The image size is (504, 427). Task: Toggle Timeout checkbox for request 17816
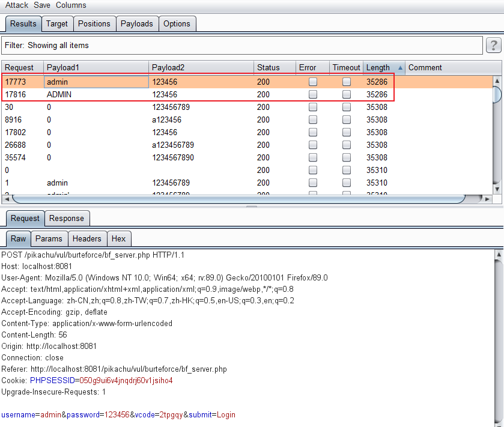click(347, 94)
